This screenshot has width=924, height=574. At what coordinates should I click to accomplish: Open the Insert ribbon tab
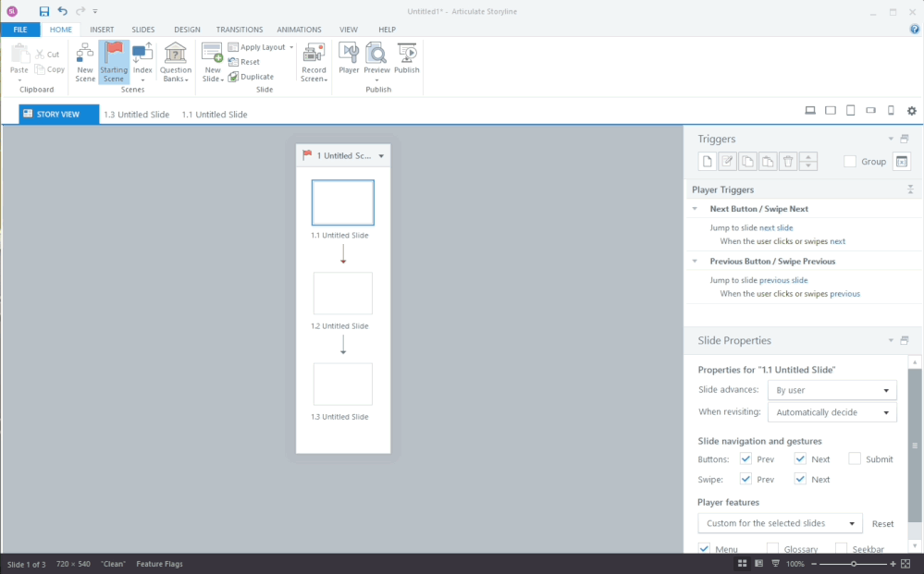(102, 30)
